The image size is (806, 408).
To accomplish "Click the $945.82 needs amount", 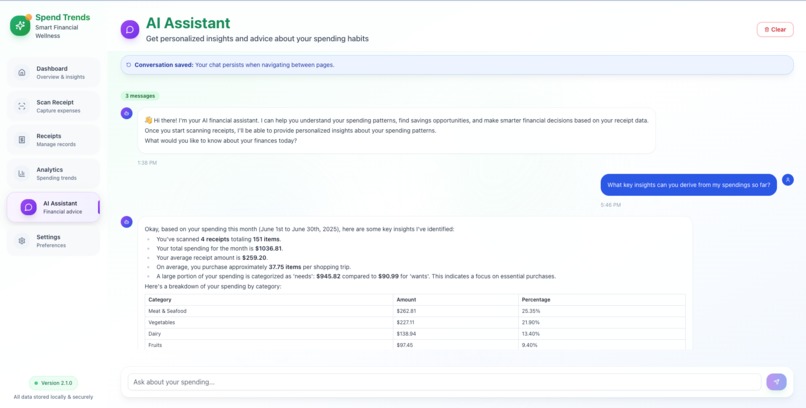I will [328, 276].
